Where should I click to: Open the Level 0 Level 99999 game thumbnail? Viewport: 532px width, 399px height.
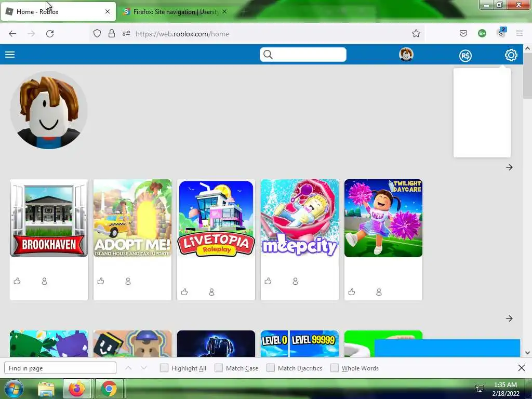(300, 344)
